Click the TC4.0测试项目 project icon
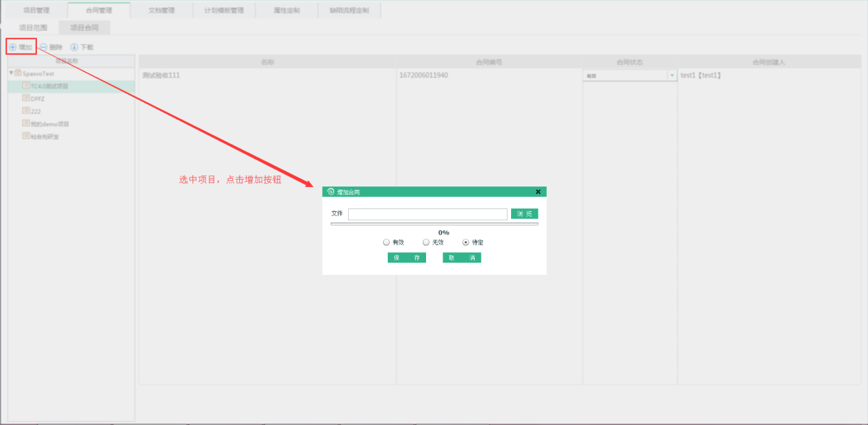Image resolution: width=868 pixels, height=425 pixels. [x=26, y=86]
